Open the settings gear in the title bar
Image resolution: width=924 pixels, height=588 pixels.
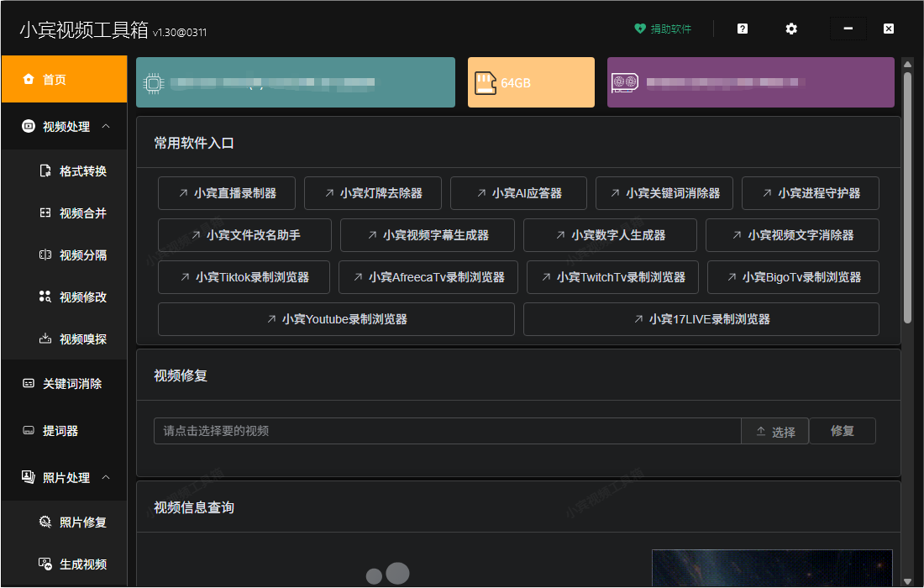(x=790, y=28)
